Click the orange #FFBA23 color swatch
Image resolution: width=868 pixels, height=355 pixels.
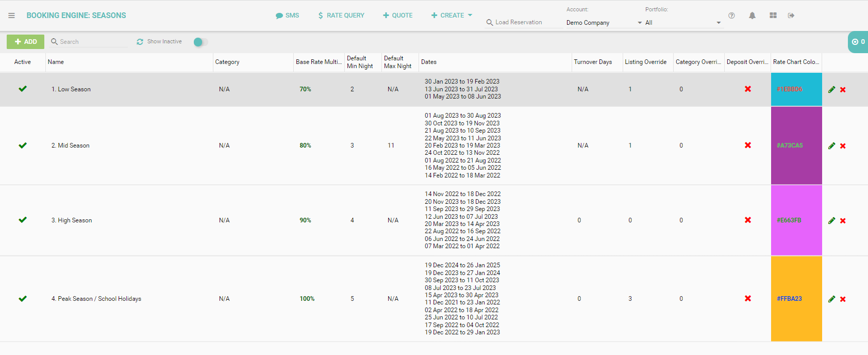tap(796, 299)
